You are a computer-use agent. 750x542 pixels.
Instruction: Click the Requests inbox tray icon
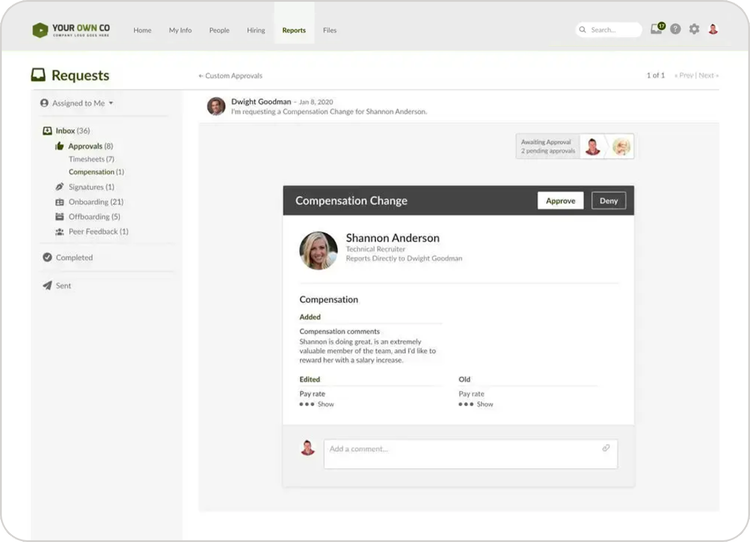tap(38, 75)
